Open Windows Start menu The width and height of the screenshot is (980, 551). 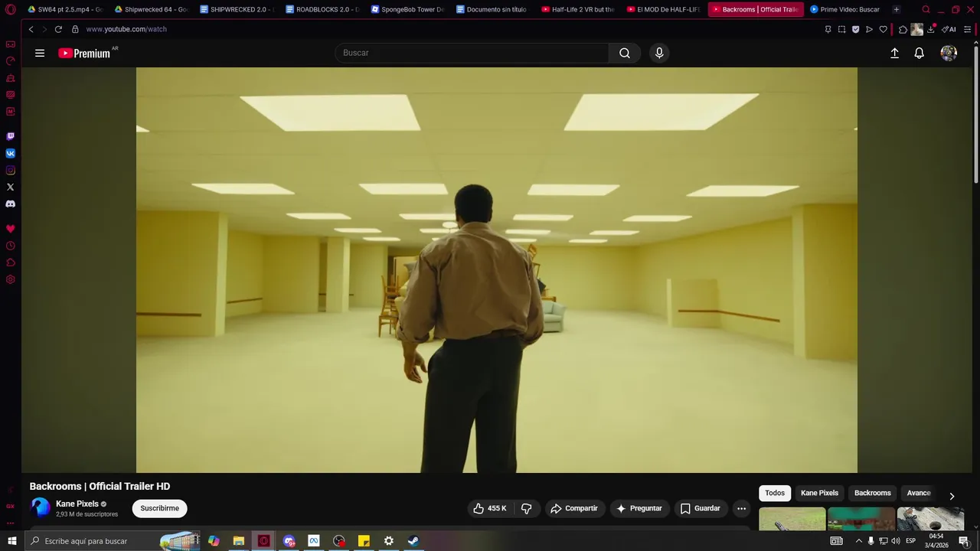11,541
